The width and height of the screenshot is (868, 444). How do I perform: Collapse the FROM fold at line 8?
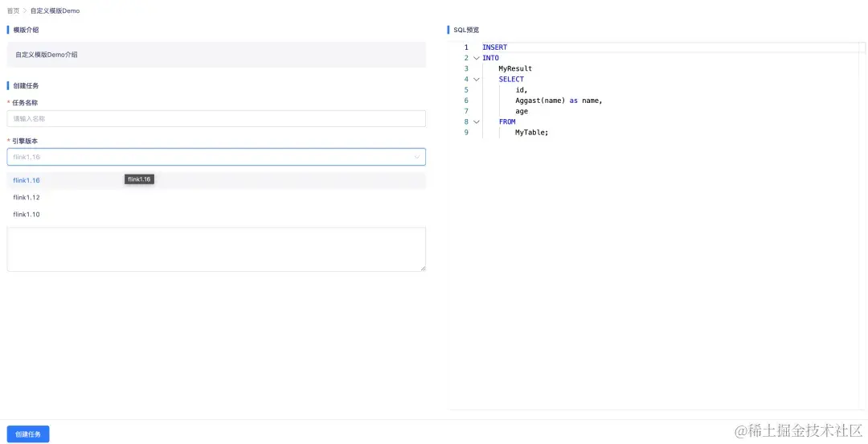[476, 122]
